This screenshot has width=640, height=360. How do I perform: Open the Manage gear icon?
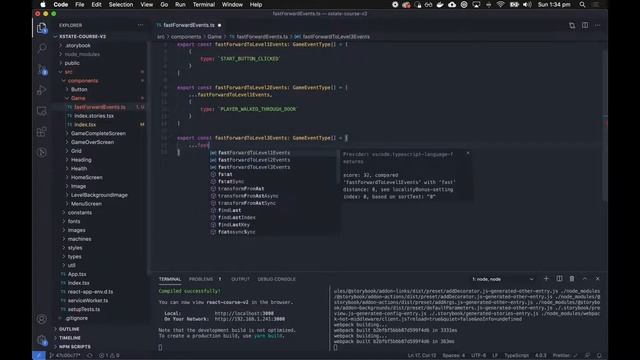42,340
